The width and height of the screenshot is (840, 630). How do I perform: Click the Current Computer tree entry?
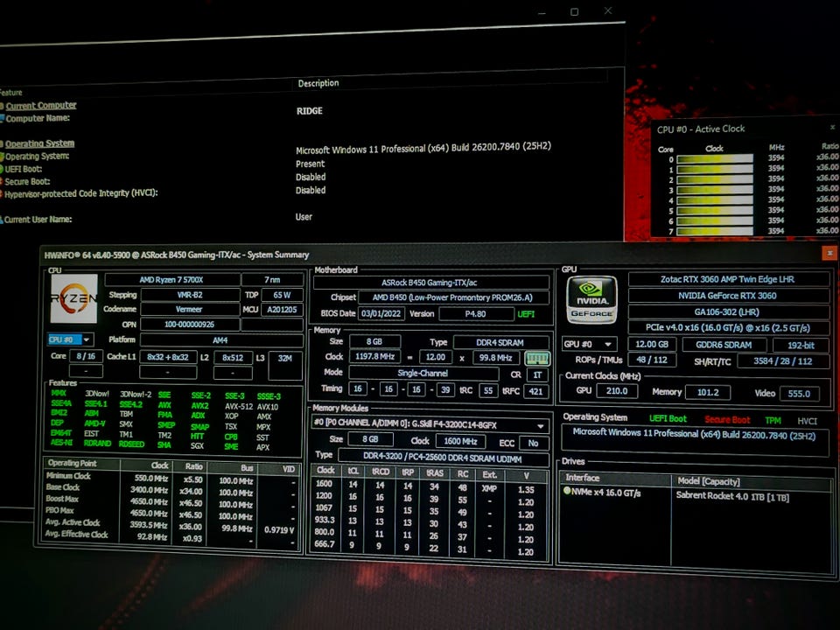pos(41,106)
